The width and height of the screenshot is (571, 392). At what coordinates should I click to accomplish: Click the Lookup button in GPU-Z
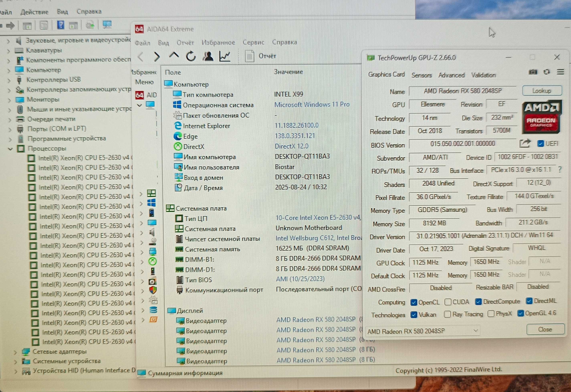542,91
